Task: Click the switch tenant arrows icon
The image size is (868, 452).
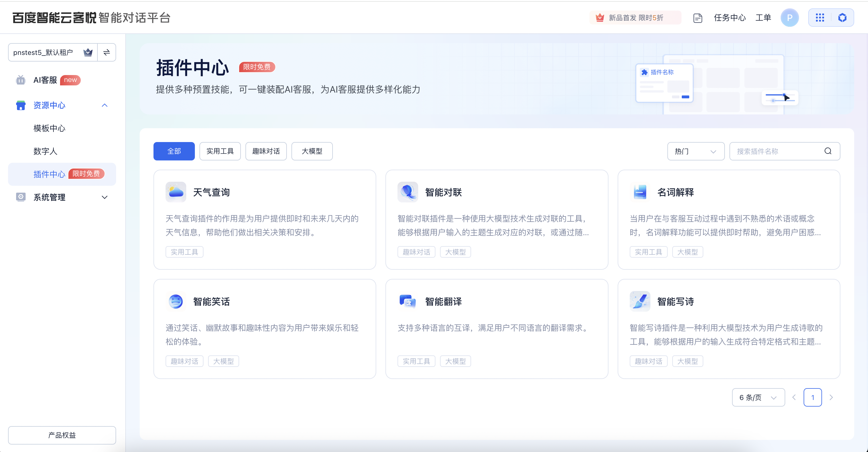Action: [x=106, y=52]
